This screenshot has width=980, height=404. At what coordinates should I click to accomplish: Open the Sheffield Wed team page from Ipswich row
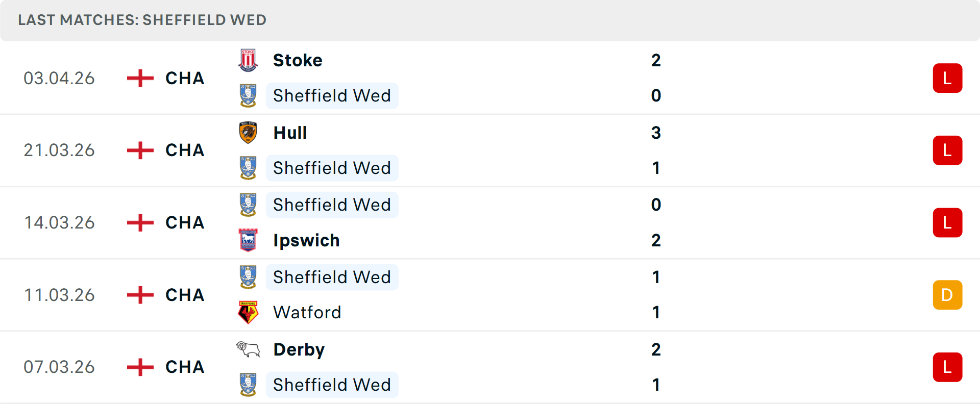tap(332, 205)
